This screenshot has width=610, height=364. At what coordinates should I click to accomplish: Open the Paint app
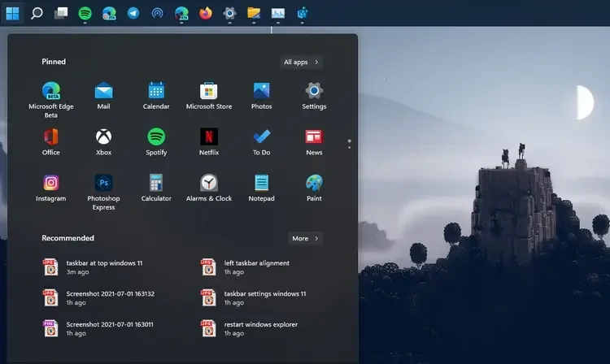point(314,183)
